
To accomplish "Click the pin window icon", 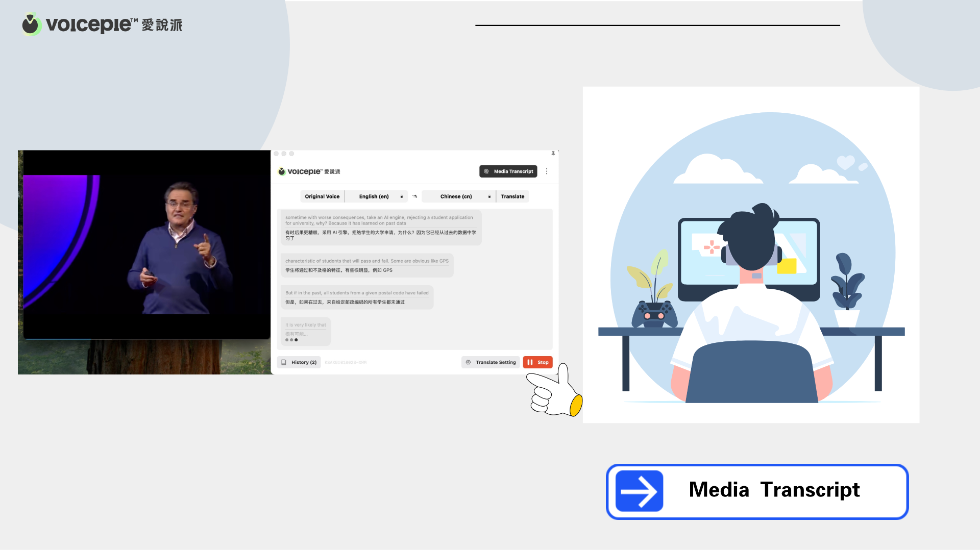I will pos(553,154).
